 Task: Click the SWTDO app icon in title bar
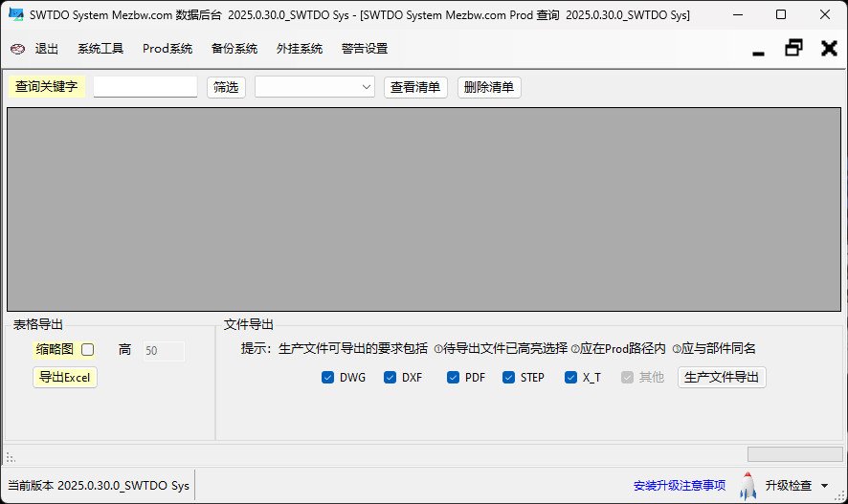[x=16, y=15]
